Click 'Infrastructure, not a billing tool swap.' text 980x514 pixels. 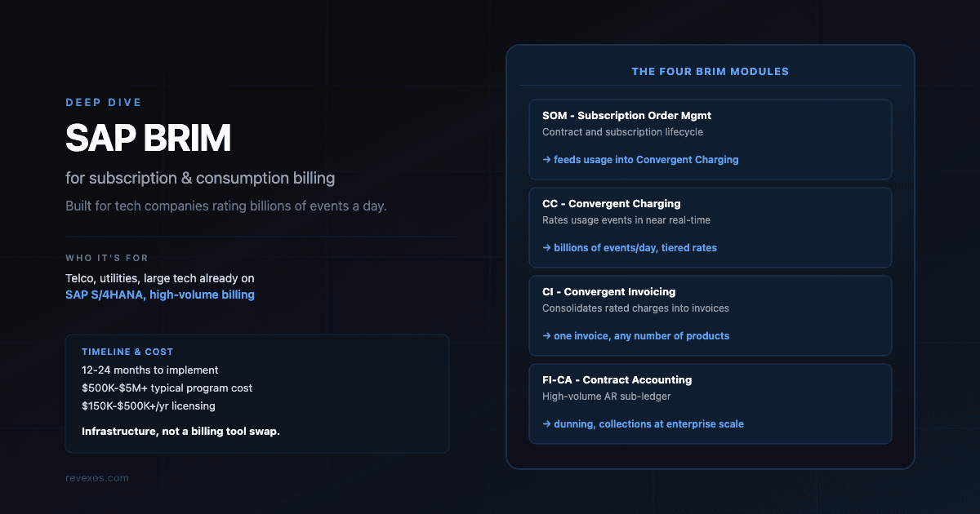pyautogui.click(x=180, y=431)
